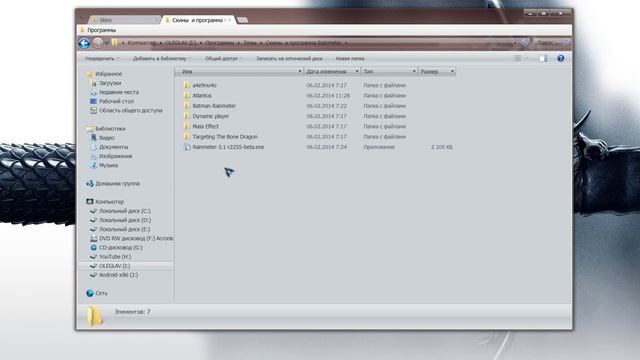Viewport: 640px width, 360px height.
Task: Select the Компьютер sidebar icon
Action: tap(89, 202)
